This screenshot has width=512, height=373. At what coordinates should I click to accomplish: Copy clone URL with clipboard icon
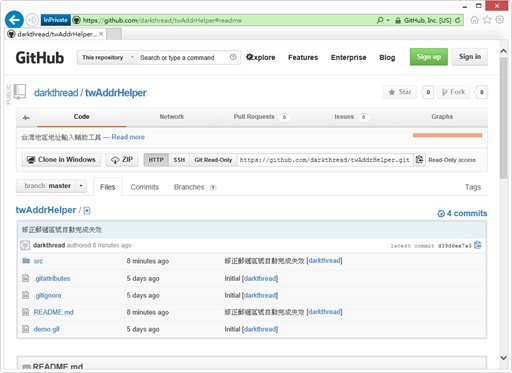[419, 160]
